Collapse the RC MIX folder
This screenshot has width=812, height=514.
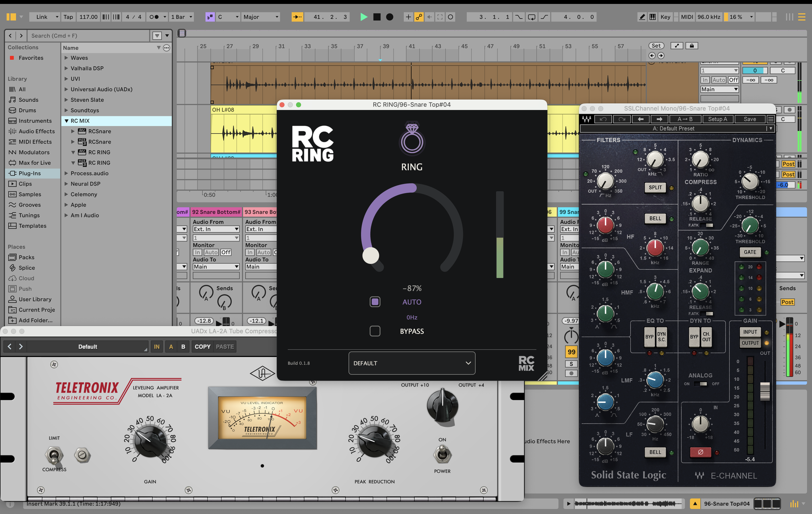coord(67,121)
